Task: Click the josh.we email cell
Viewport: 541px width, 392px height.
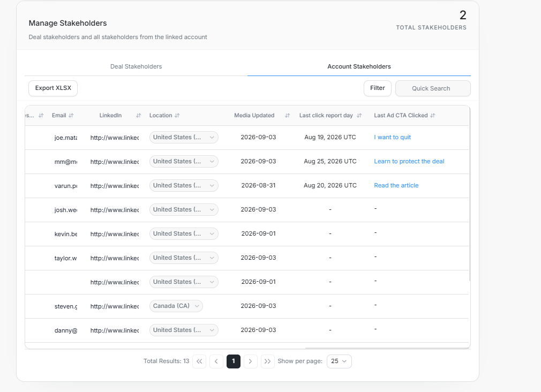Action: (66, 210)
